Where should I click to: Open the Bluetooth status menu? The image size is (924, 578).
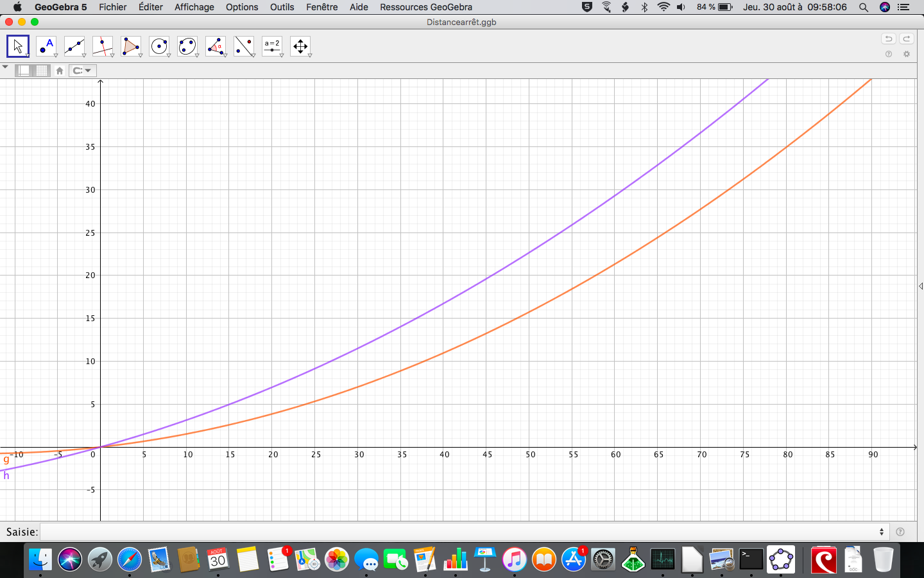coord(645,7)
